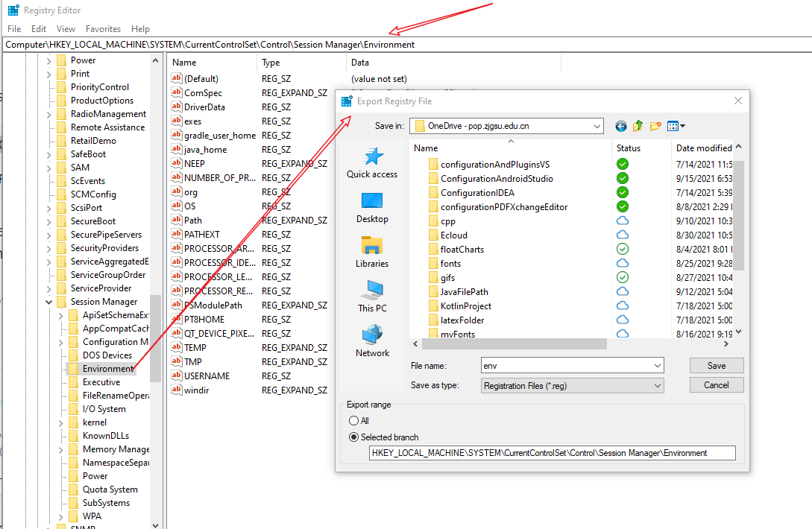Screen dimensions: 812x529
Task: Cancel the registry export
Action: pos(716,384)
